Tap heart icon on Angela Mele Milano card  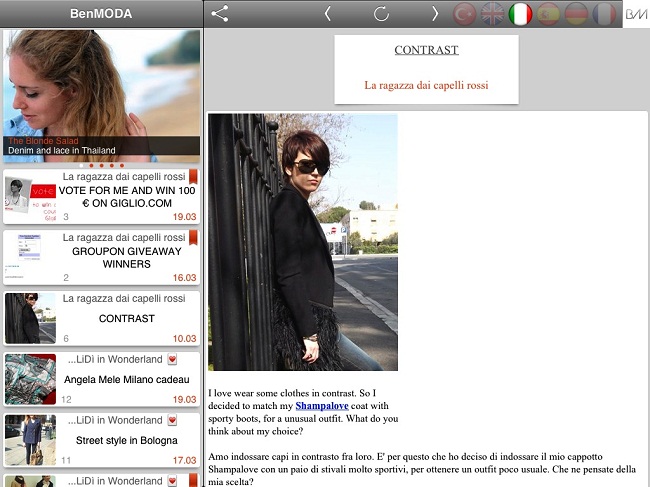pos(172,359)
